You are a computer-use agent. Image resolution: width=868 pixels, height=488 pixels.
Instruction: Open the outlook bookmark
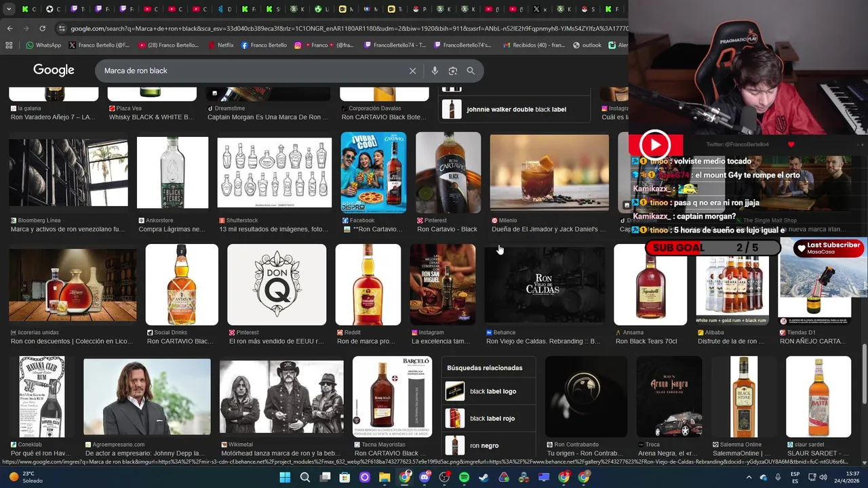pos(587,45)
